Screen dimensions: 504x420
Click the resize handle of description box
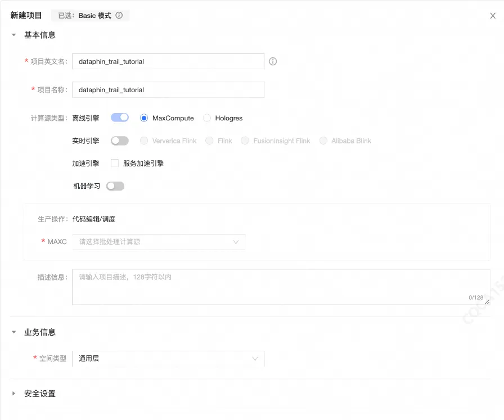tap(487, 302)
